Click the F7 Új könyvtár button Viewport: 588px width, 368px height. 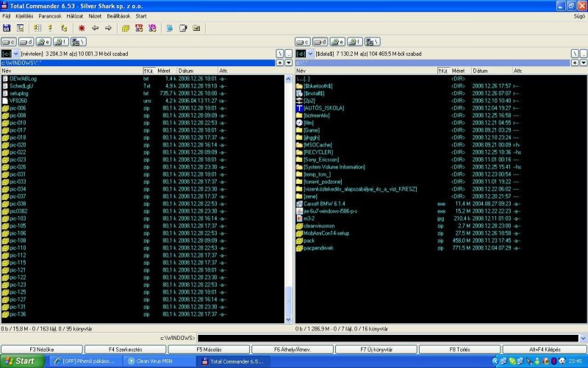tap(376, 350)
